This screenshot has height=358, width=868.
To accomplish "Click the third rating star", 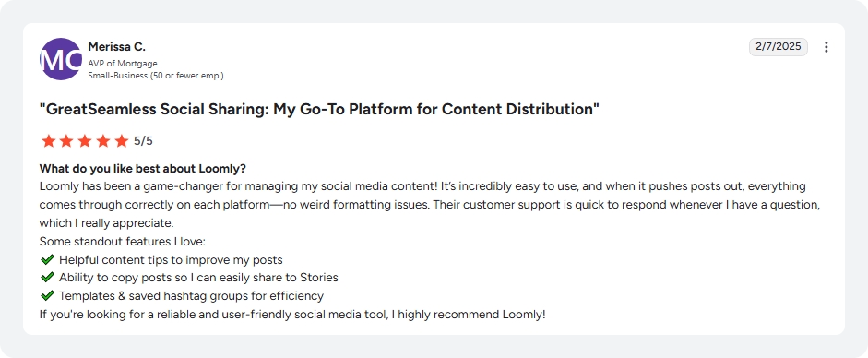I will [x=85, y=141].
